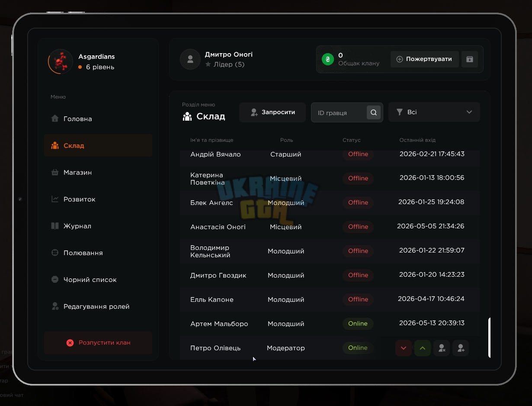Click the Модератор role cell
The width and height of the screenshot is (532, 406).
click(286, 348)
